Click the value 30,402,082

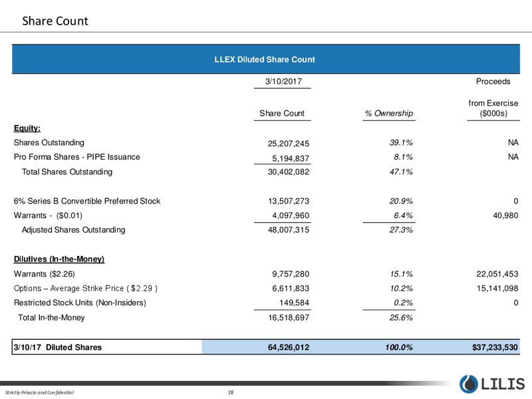pyautogui.click(x=289, y=172)
